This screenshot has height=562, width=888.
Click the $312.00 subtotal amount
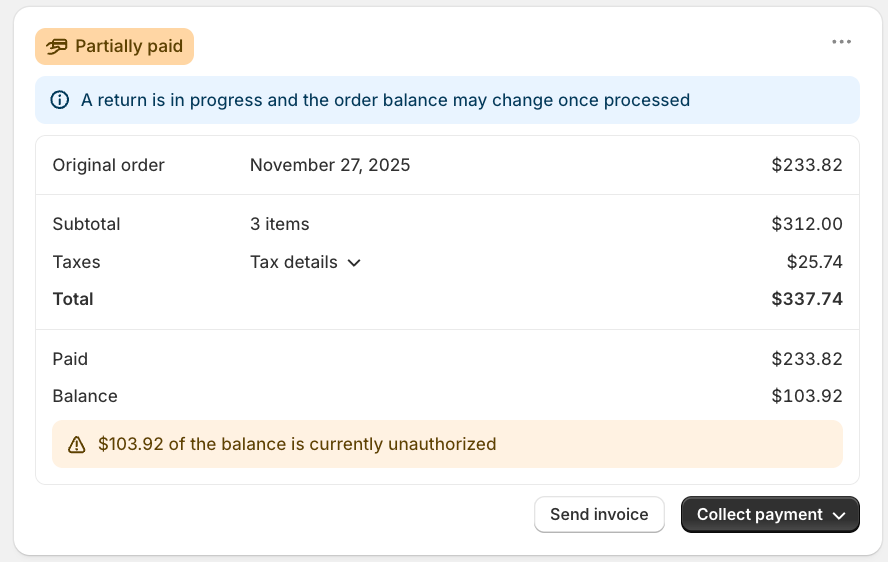click(806, 224)
